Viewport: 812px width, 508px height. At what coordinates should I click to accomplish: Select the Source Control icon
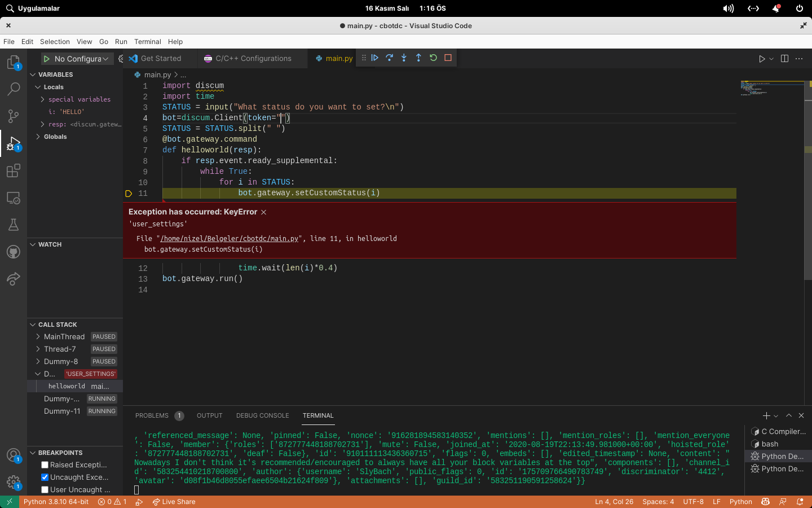click(14, 116)
